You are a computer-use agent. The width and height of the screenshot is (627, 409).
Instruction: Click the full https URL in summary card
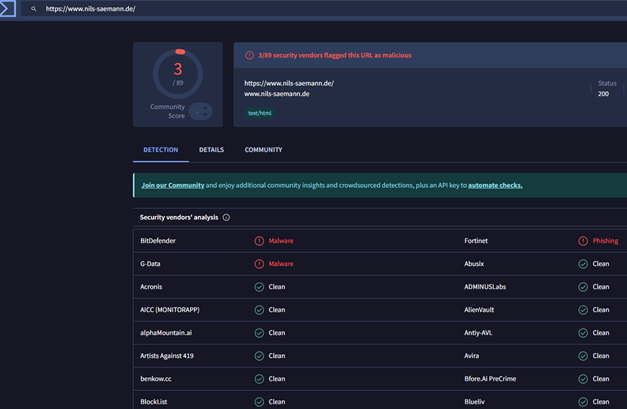pos(289,83)
